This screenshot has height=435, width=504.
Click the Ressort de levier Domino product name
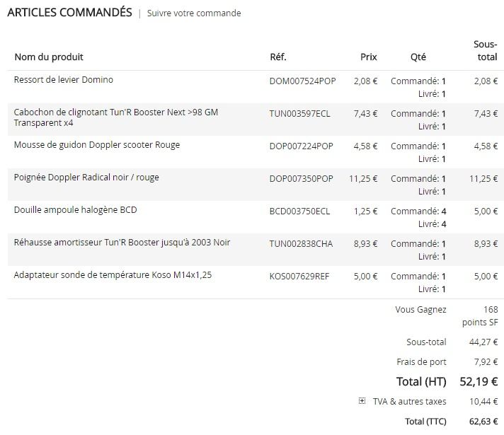pos(64,80)
